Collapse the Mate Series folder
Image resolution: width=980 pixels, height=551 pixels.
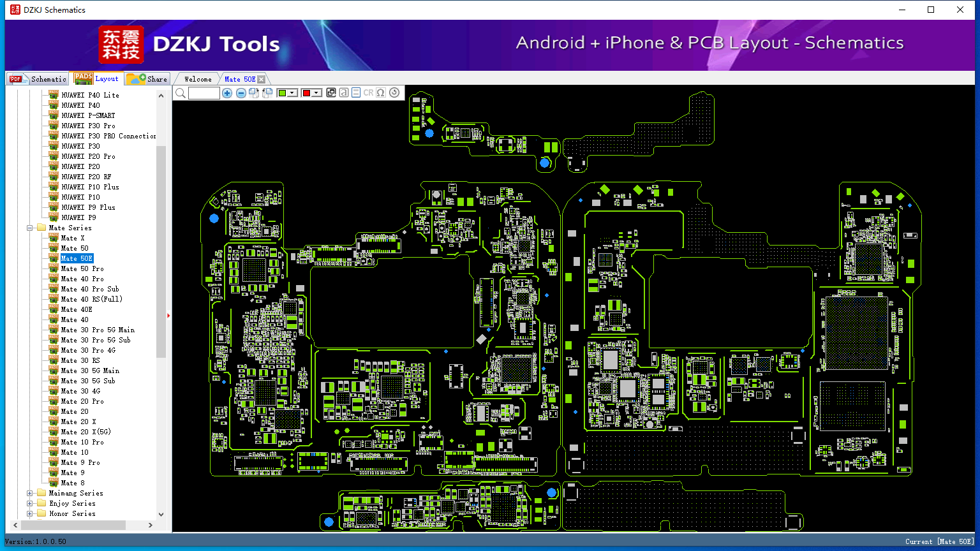point(30,228)
